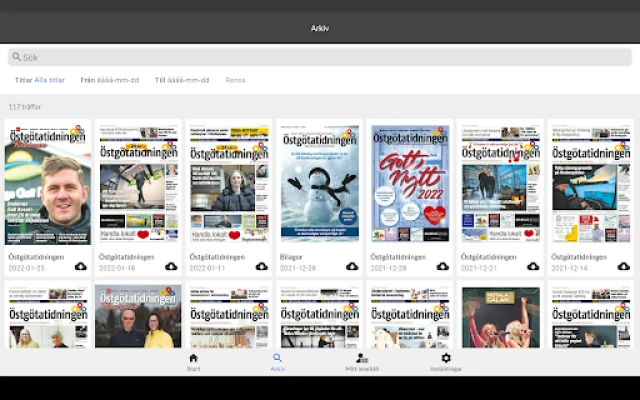Open the 2022-01-25 cover with smiling man

[48, 183]
